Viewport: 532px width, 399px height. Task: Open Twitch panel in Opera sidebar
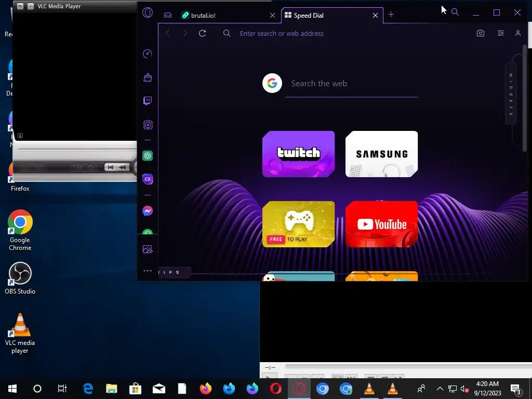click(148, 101)
